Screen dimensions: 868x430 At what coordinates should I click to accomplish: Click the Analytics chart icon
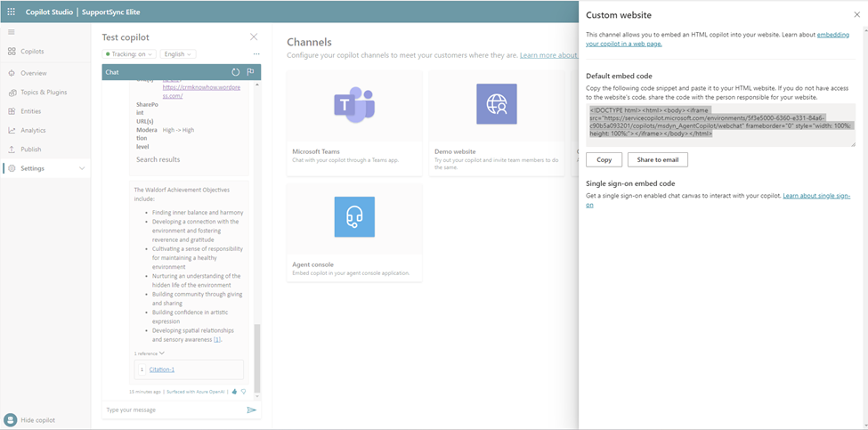12,131
